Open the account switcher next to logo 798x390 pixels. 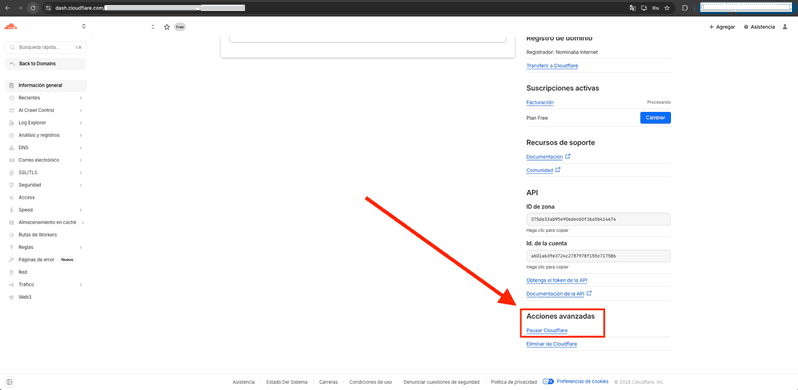click(83, 26)
